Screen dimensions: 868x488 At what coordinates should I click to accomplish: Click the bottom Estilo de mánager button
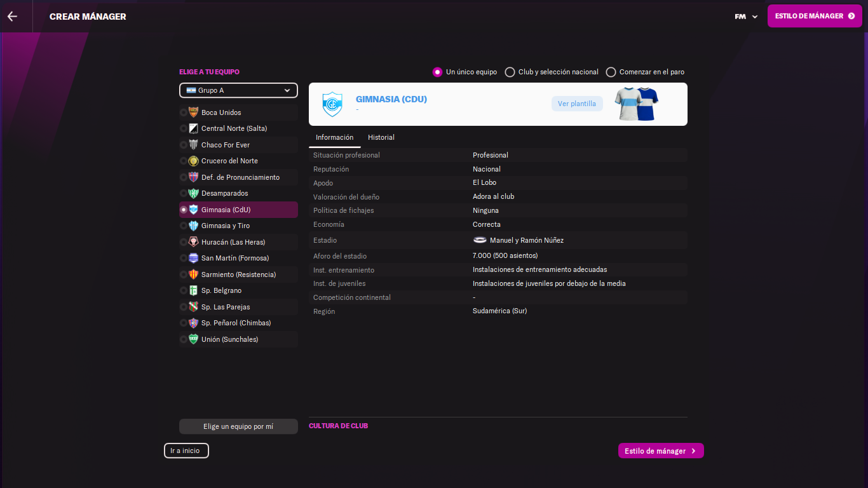[x=661, y=451]
